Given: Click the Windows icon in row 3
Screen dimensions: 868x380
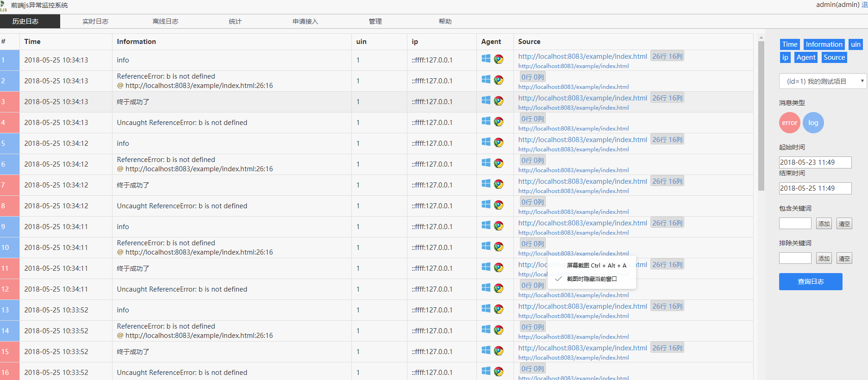Looking at the screenshot, I should [486, 100].
